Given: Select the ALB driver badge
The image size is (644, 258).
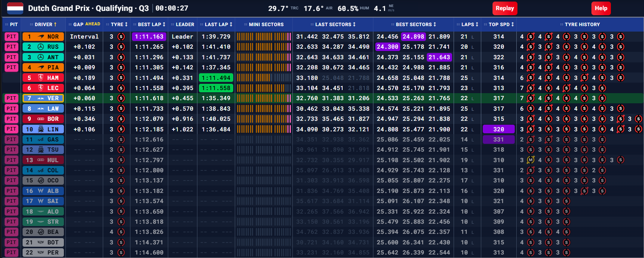Looking at the screenshot, I should [x=43, y=191].
